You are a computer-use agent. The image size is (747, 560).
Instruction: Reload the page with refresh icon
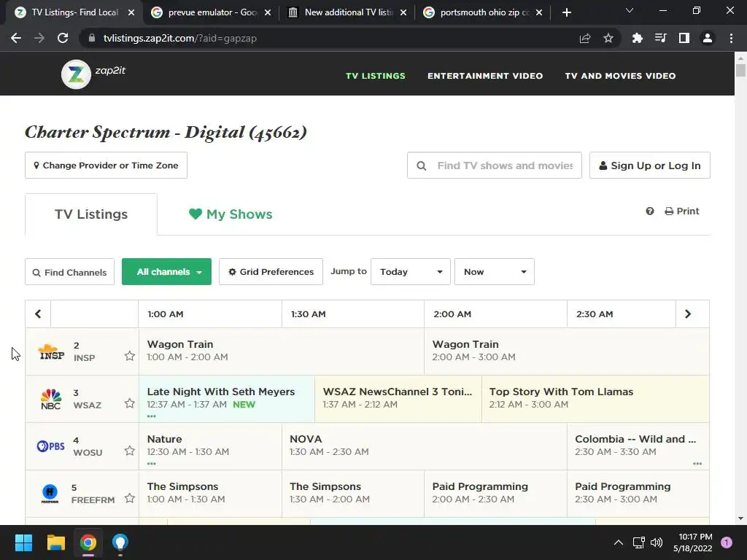coord(63,38)
